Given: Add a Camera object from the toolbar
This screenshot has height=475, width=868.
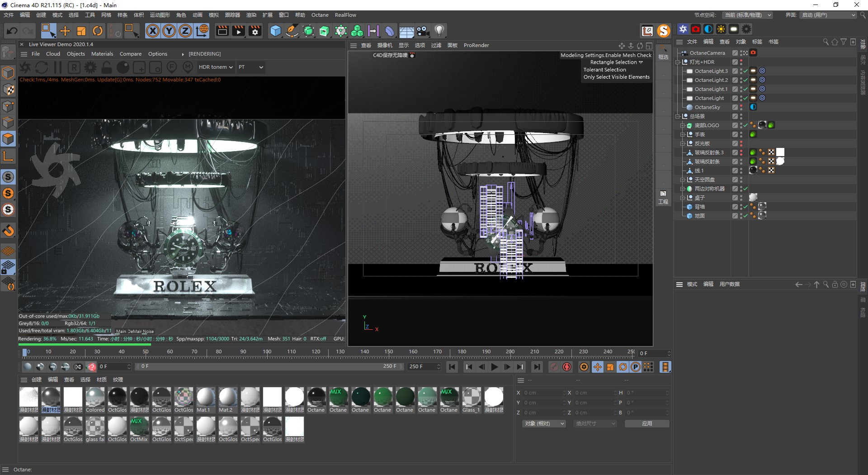Looking at the screenshot, I should pos(423,31).
